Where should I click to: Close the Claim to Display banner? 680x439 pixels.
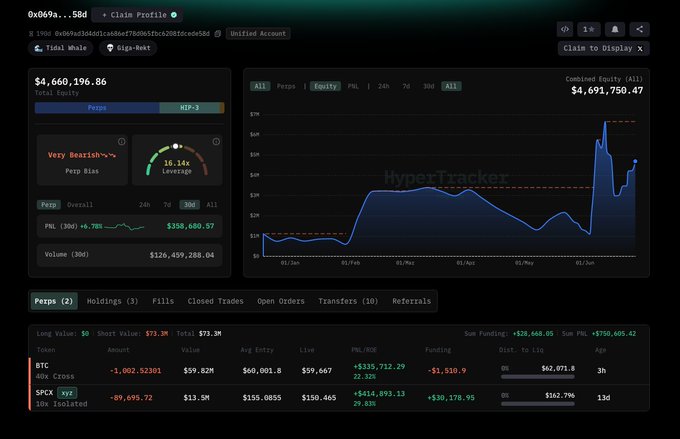click(640, 49)
